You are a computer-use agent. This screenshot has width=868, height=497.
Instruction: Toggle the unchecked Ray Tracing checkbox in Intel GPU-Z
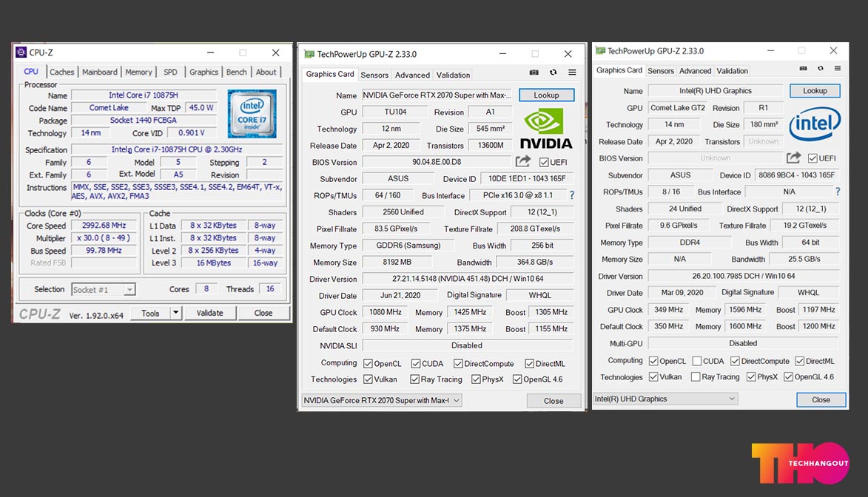(696, 377)
